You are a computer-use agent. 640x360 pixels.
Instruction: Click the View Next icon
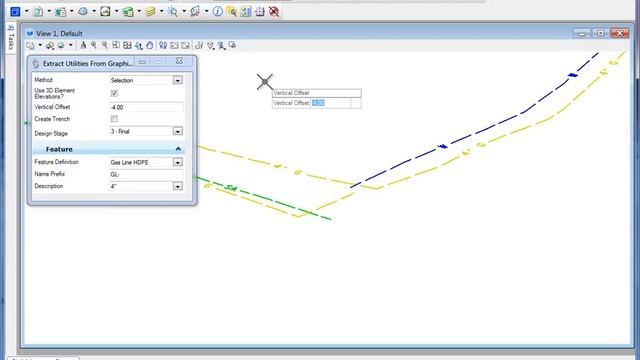pyautogui.click(x=185, y=45)
